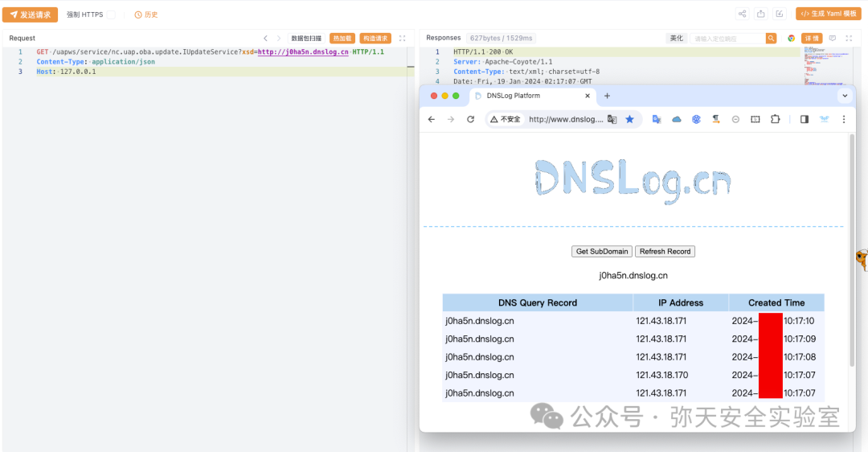This screenshot has height=452, width=868.
Task: Click the 详情 details button
Action: [x=812, y=39]
